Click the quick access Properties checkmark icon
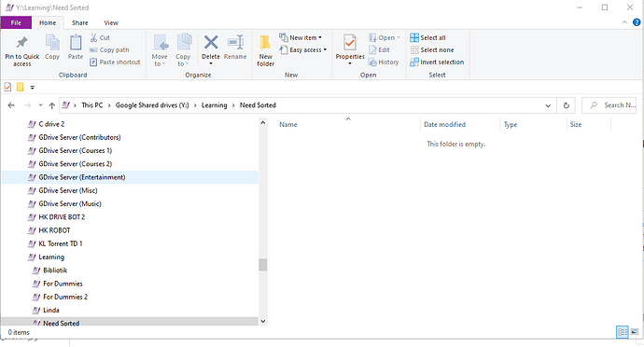 [7, 87]
